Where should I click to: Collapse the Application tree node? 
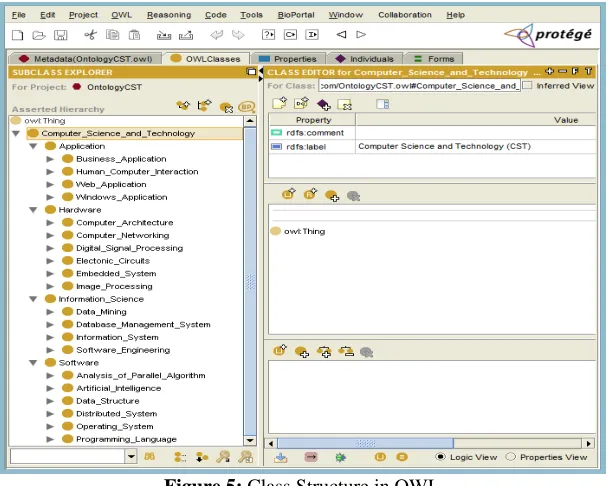(x=33, y=146)
